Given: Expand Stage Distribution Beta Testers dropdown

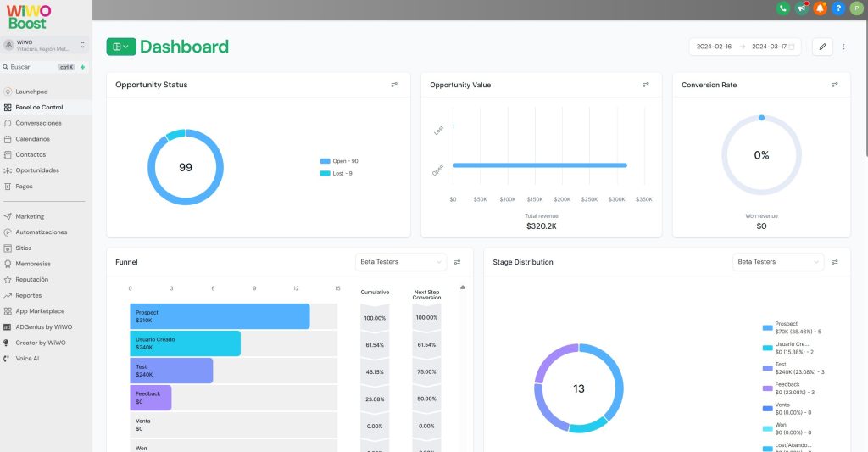Looking at the screenshot, I should coord(777,262).
